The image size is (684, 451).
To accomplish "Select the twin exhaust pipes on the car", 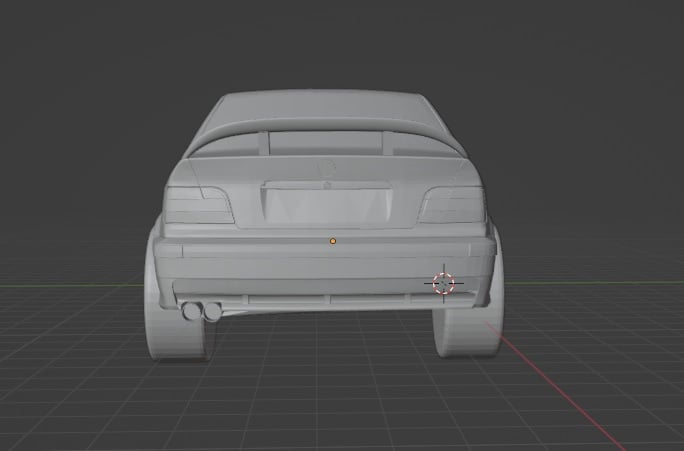I will pyautogui.click(x=202, y=311).
